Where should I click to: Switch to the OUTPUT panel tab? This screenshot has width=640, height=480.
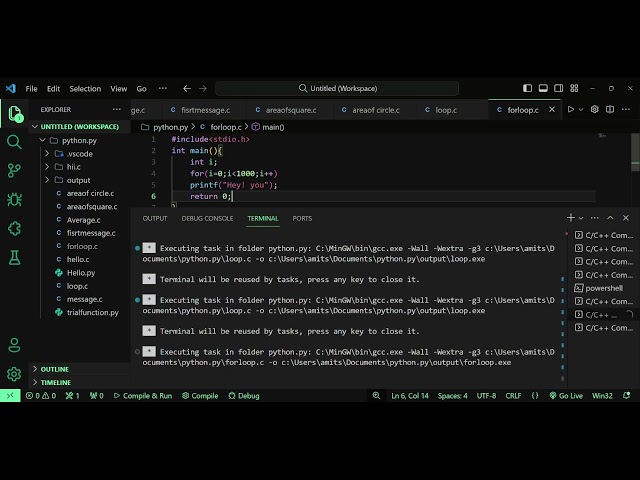pos(155,218)
